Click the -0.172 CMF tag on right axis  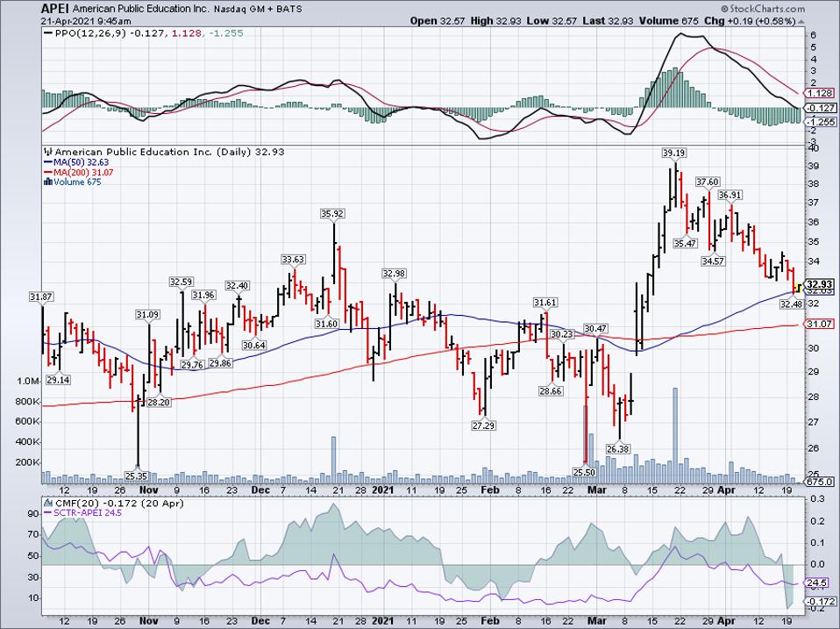[x=821, y=602]
